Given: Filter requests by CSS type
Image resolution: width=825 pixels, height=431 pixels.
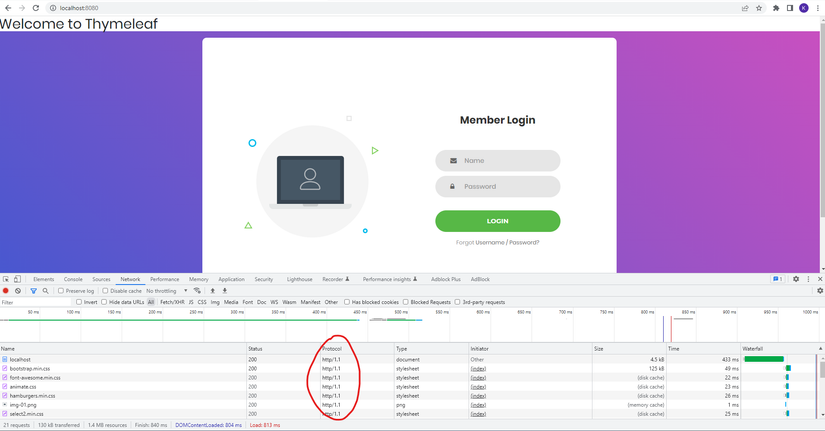Looking at the screenshot, I should (x=202, y=302).
